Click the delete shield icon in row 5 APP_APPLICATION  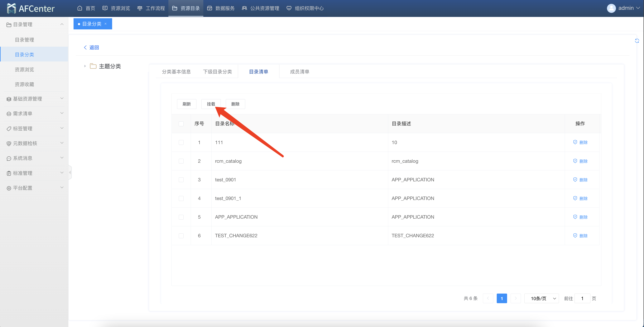575,217
